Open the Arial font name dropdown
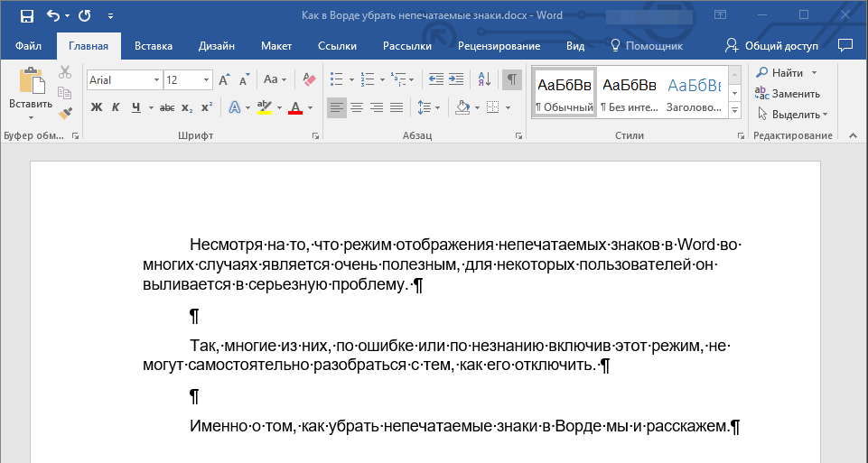 pyautogui.click(x=156, y=80)
